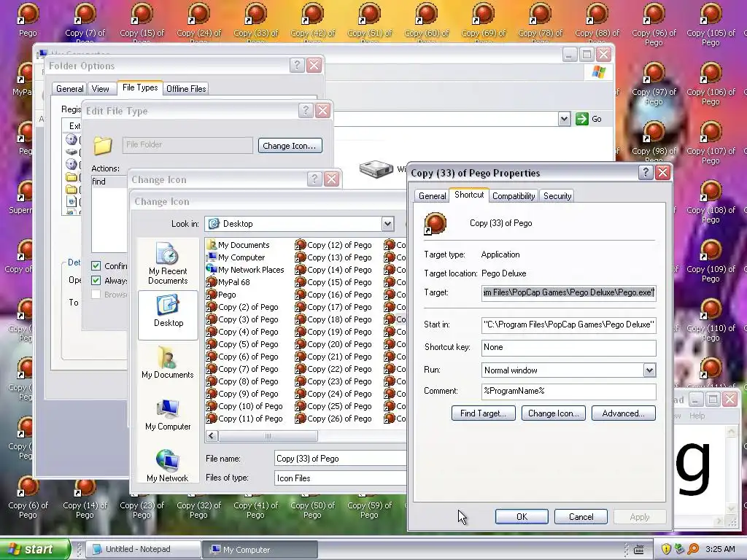
Task: Click the file list horizontal scrollbar thumb
Action: click(x=268, y=436)
